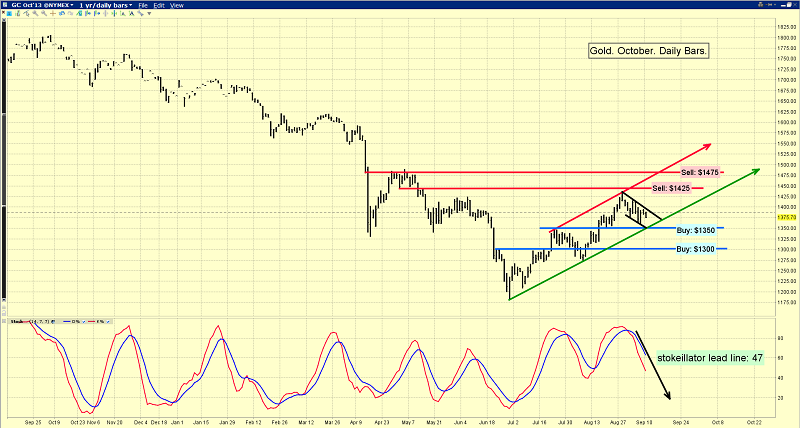Select the crosshair cursor tool
The image size is (800, 428).
click(x=53, y=13)
